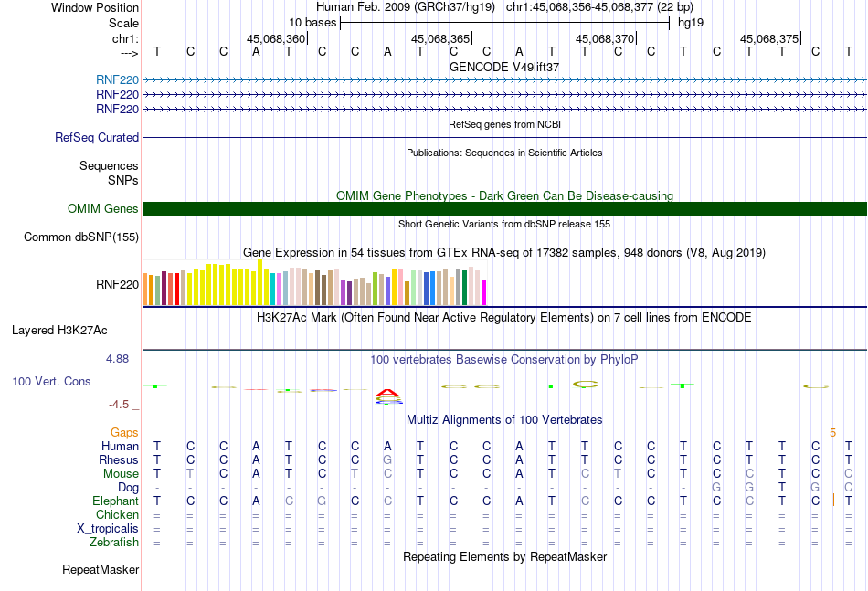Click the dark green OMIM gene bar
This screenshot has height=591, width=868.
(x=504, y=208)
